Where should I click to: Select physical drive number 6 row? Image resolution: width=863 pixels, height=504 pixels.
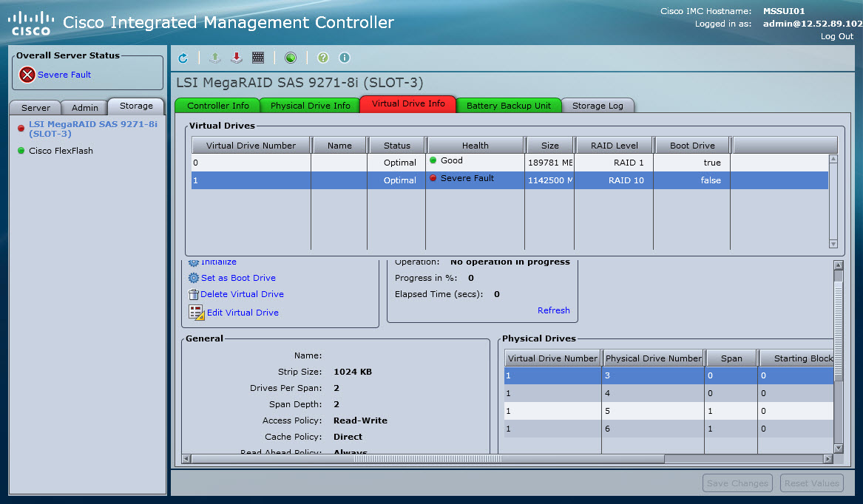[x=669, y=429]
